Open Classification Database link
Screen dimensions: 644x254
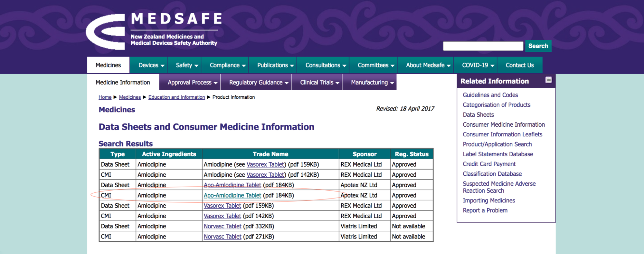[492, 174]
